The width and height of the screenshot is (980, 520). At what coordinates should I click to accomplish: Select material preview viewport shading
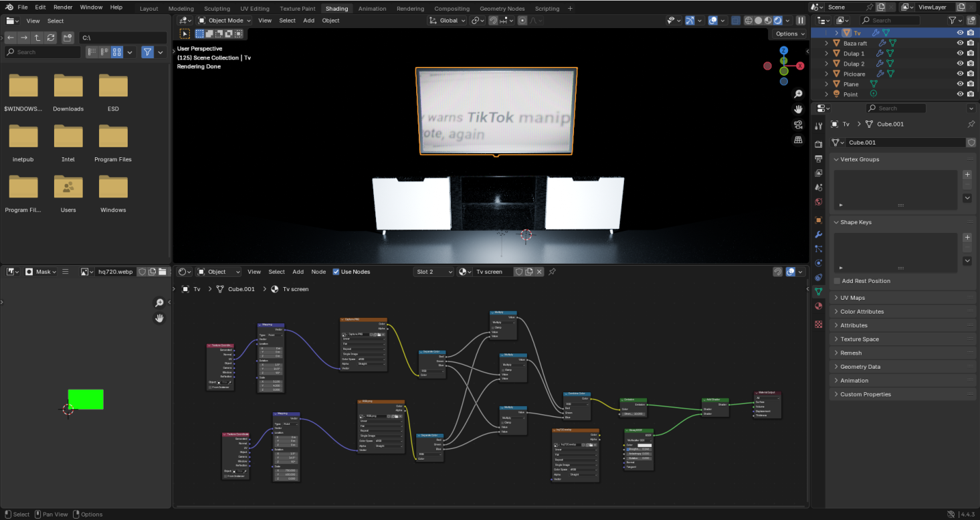[x=768, y=20]
